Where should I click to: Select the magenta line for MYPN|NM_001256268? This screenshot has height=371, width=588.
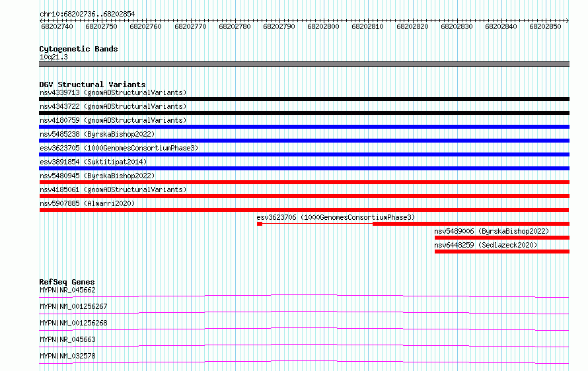click(304, 329)
